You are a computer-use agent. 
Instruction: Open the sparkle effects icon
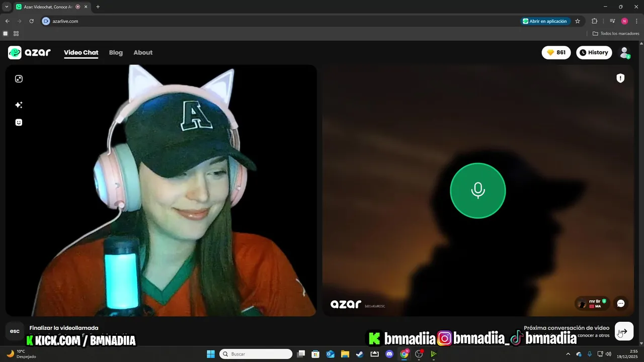coord(19,105)
